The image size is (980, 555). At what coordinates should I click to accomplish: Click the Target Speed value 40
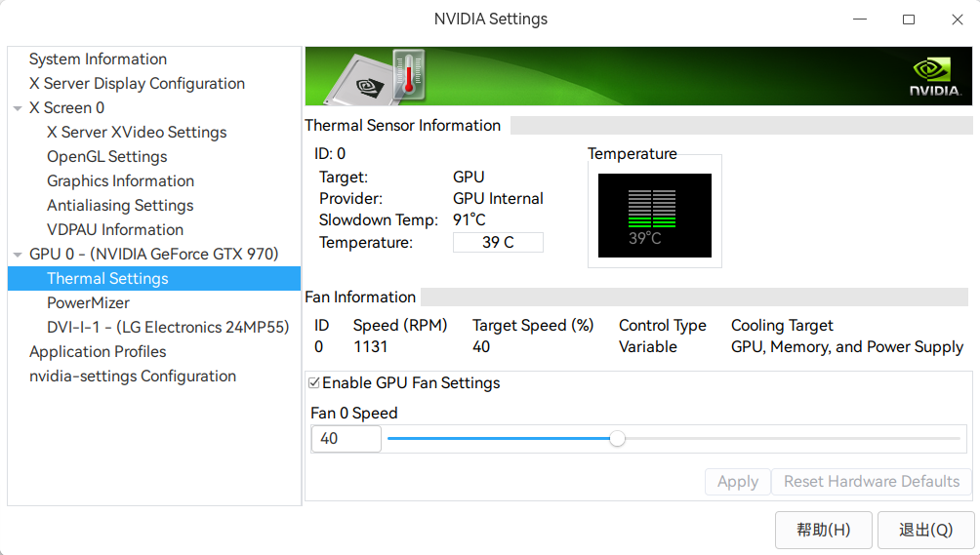click(x=481, y=347)
